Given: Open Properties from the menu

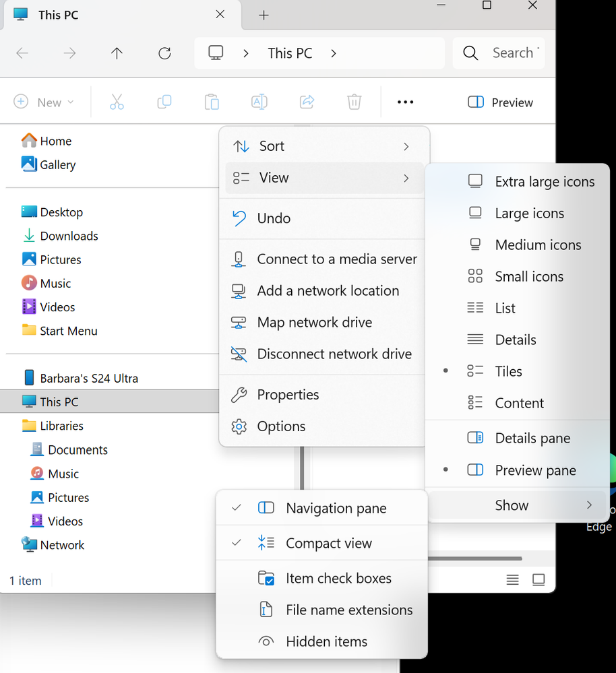Looking at the screenshot, I should tap(321, 395).
